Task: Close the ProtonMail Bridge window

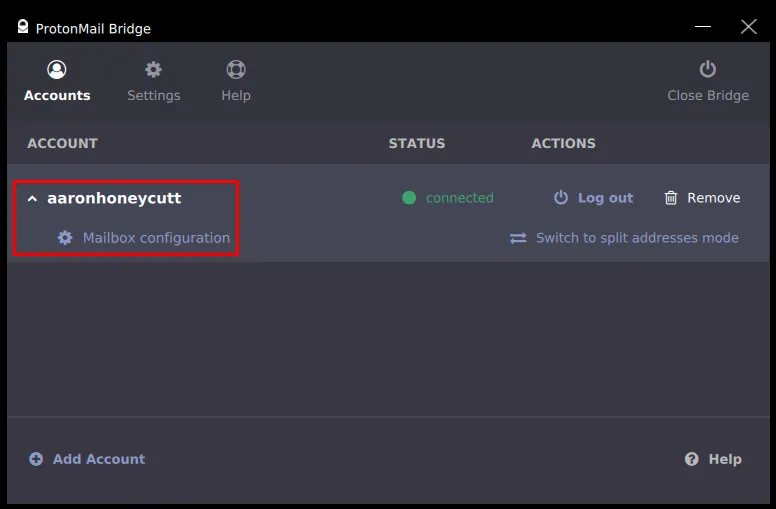Action: click(x=749, y=26)
